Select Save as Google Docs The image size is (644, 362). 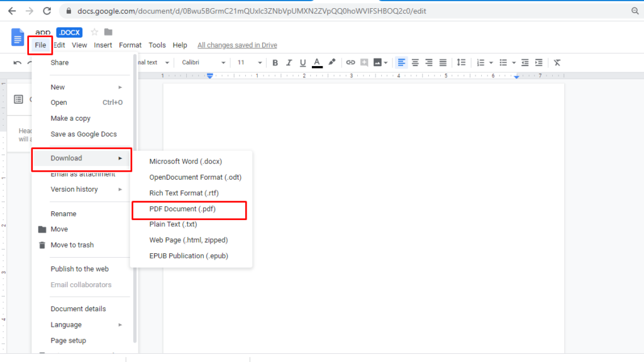coord(82,134)
